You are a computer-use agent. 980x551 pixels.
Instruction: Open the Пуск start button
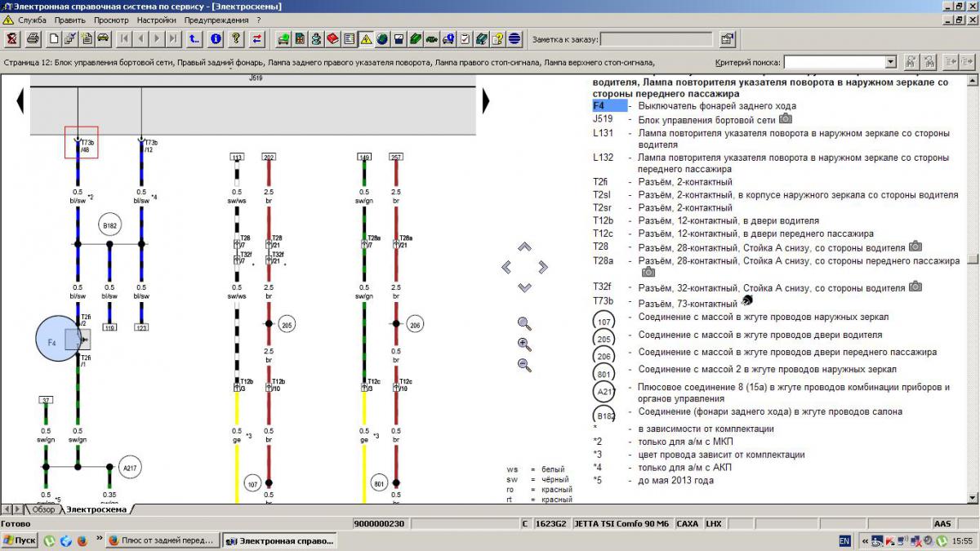click(x=20, y=540)
